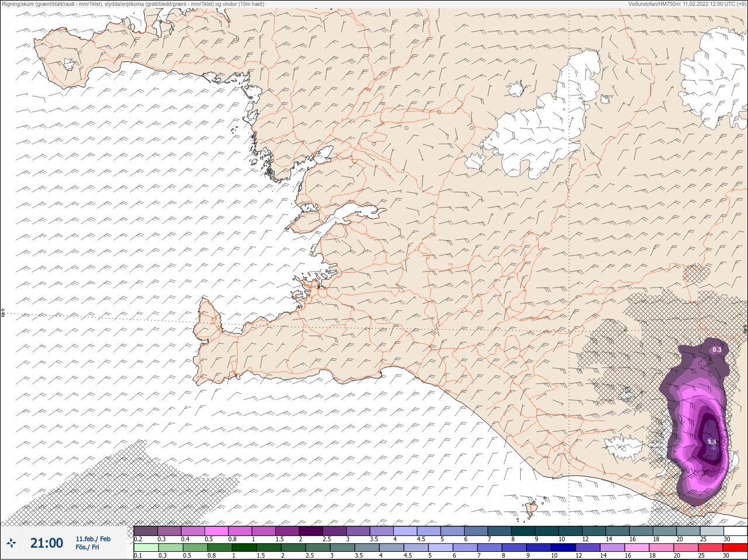The image size is (748, 560).
Task: Select bottom-row dark green swatch between 1 and 1.5
Action: coord(244,548)
